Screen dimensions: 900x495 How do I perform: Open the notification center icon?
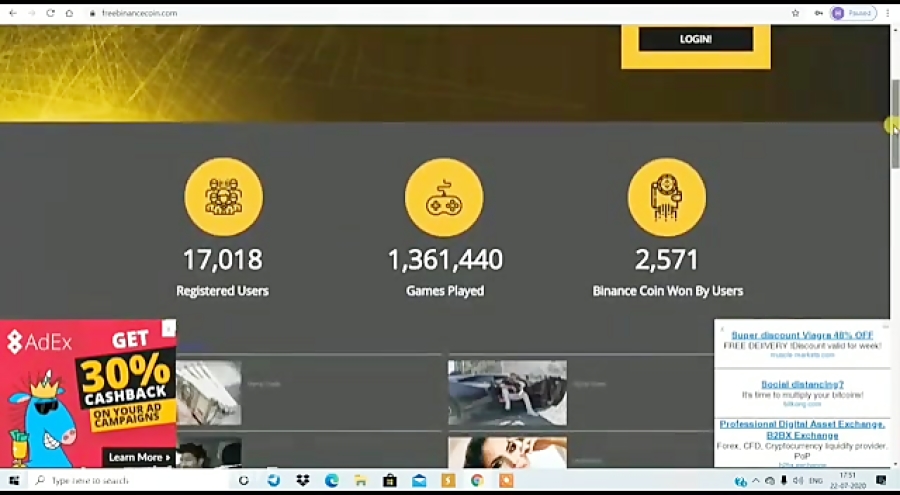click(x=881, y=481)
